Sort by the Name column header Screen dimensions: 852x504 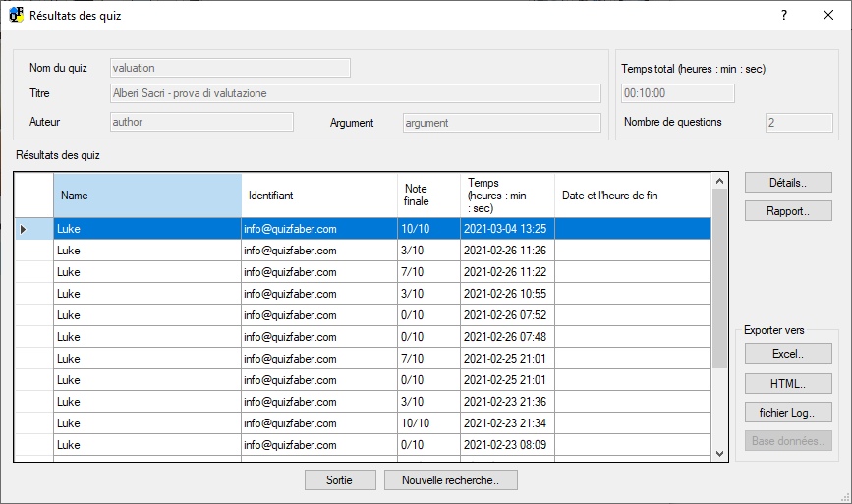click(147, 196)
